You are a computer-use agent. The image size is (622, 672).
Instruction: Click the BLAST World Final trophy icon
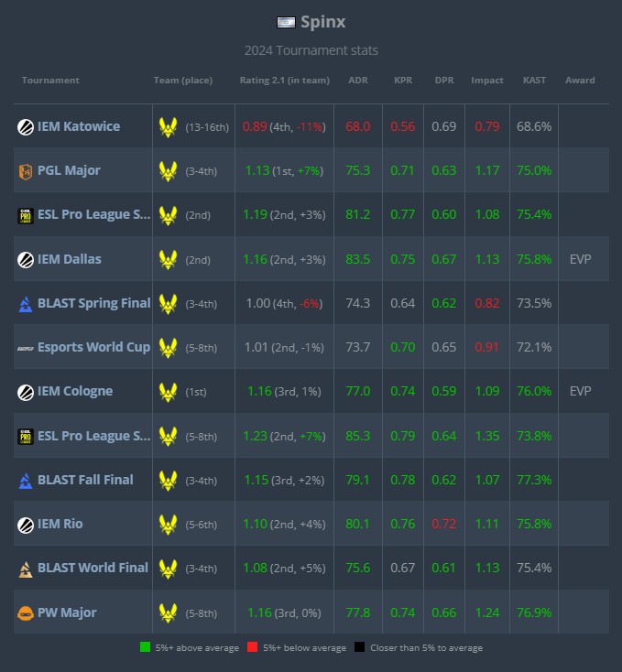pos(26,569)
